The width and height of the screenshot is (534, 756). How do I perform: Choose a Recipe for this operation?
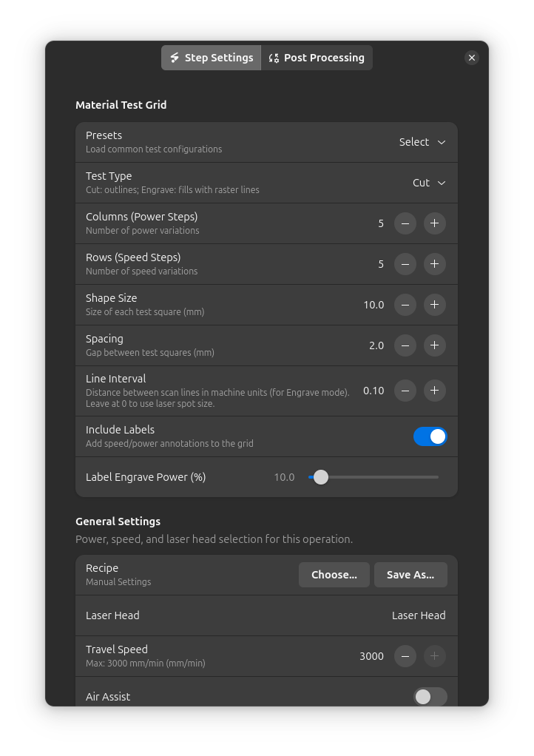coord(334,575)
